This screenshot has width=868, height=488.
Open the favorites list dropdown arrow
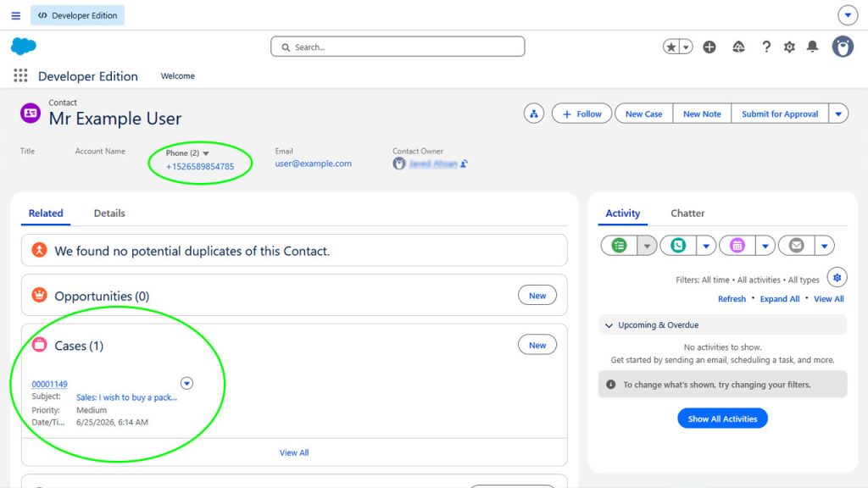686,47
